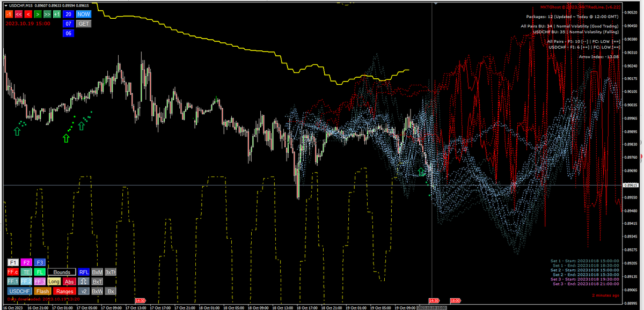This screenshot has height=310, width=644.
Task: Click the USDCHF - FI: 6 line
Action: [584, 48]
